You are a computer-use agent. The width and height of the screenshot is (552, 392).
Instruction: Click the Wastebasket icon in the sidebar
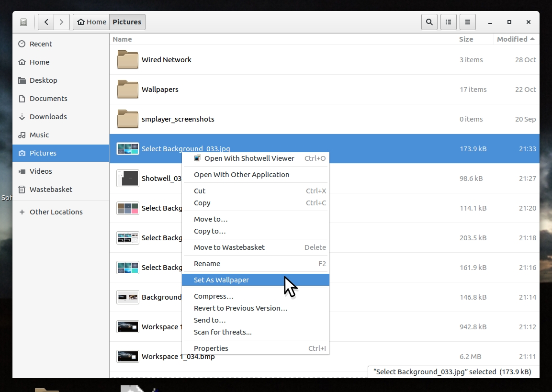point(22,190)
